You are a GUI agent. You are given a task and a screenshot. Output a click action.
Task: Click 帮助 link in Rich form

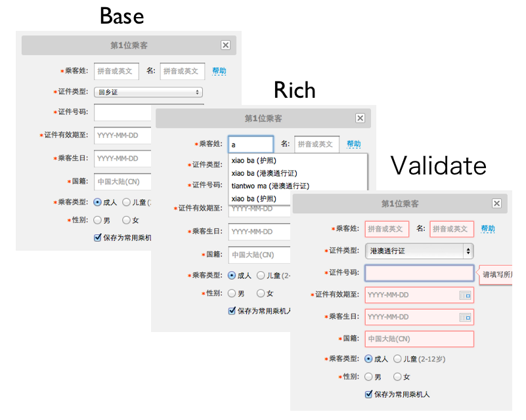(x=354, y=144)
